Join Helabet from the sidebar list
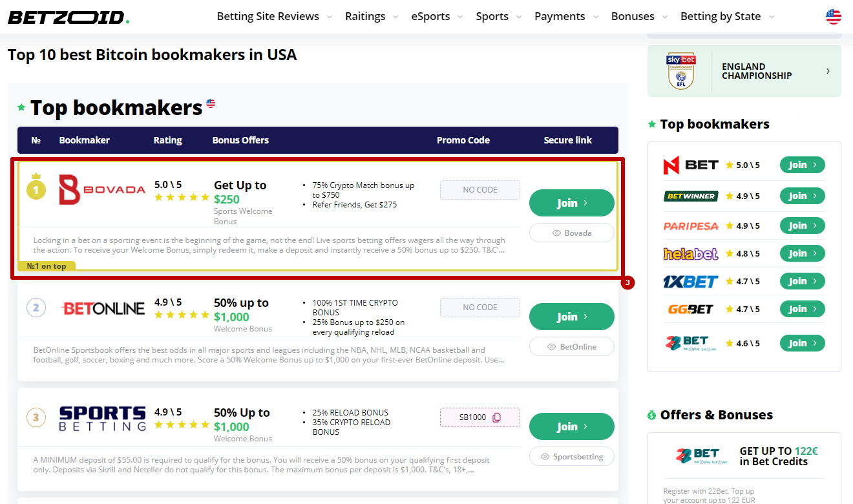The width and height of the screenshot is (853, 504). pos(802,254)
